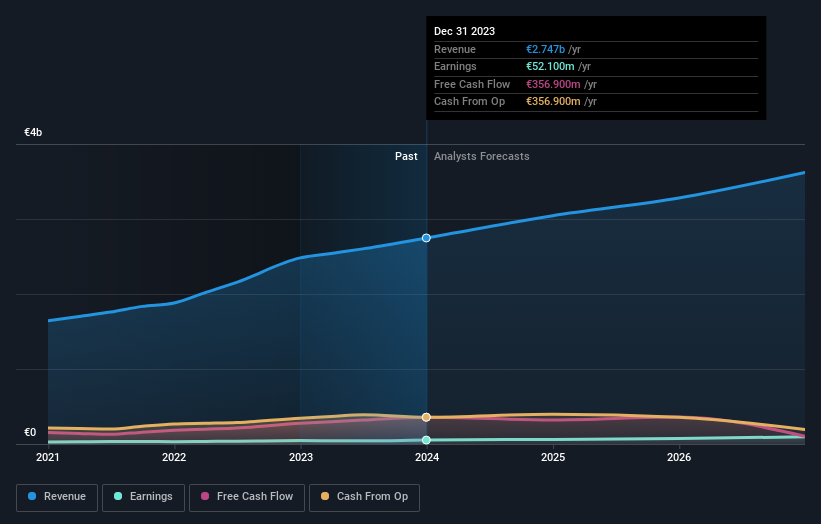Viewport: 821px width, 524px height.
Task: Select the Revenue data point marker at 2024
Action: point(426,238)
